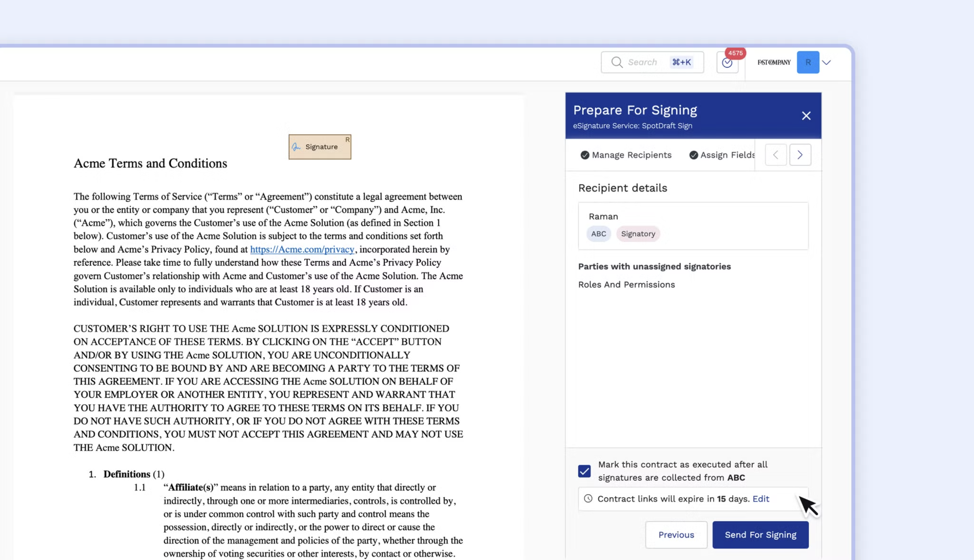974x560 pixels.
Task: Click the left arrow to scroll steps
Action: [775, 155]
